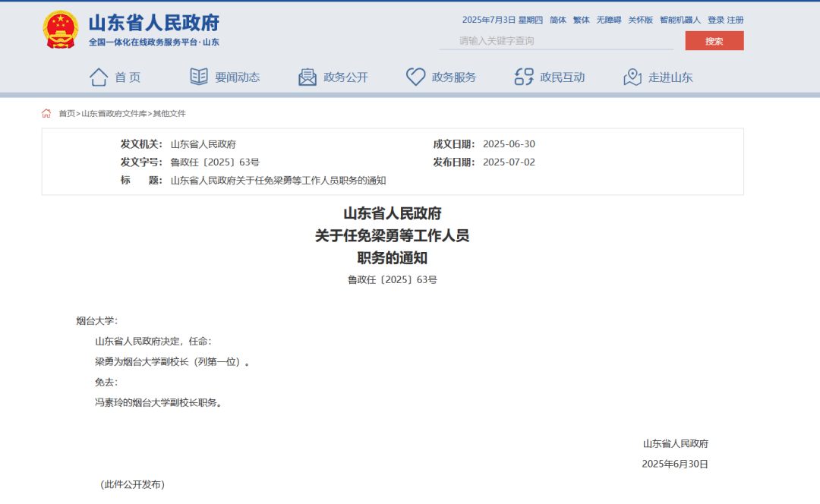The image size is (820, 504).
Task: Click 山东省政府文件库 in the breadcrumb
Action: (114, 113)
